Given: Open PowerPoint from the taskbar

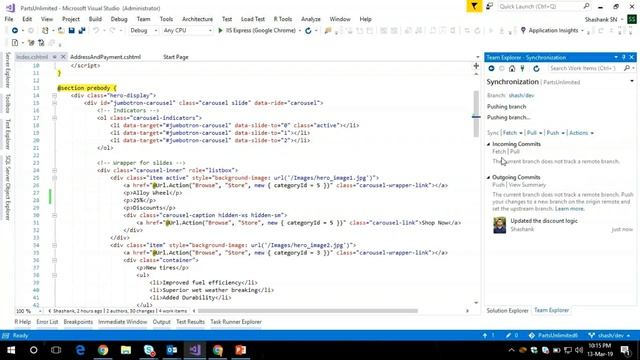Looking at the screenshot, I should (x=240, y=350).
